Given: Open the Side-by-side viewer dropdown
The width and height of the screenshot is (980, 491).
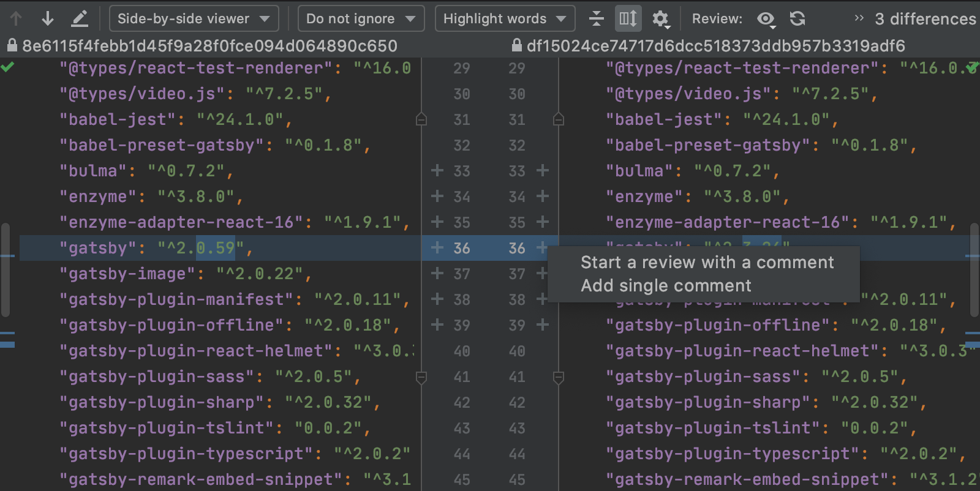Looking at the screenshot, I should coord(194,19).
